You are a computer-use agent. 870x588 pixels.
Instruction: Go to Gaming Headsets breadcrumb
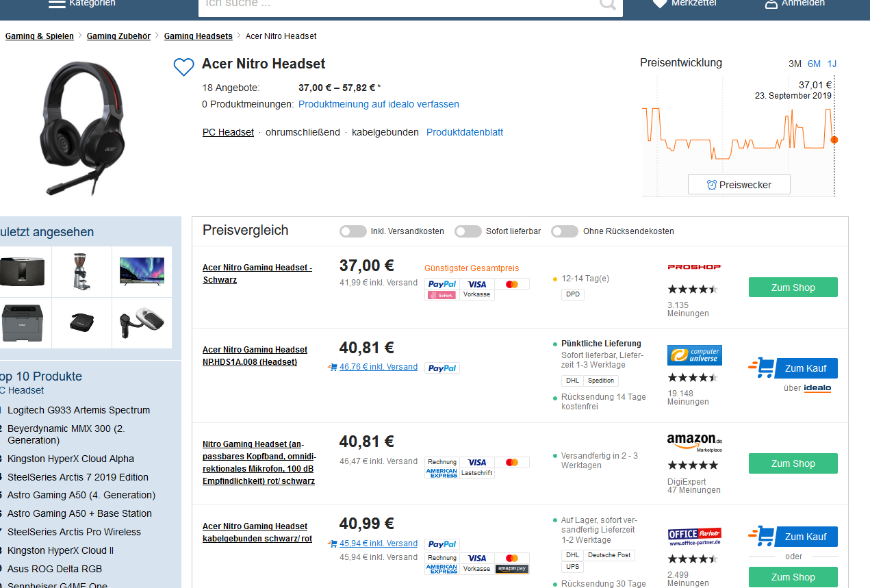tap(198, 36)
